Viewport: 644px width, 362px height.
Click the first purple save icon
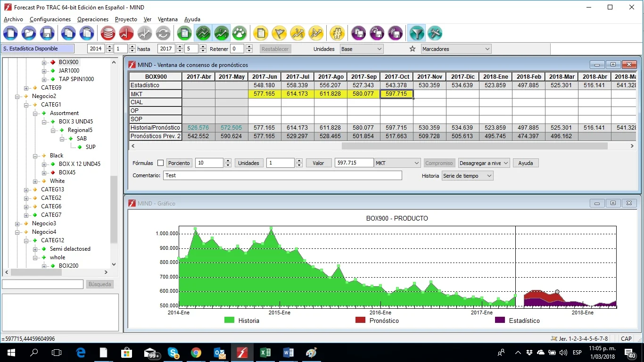(359, 33)
